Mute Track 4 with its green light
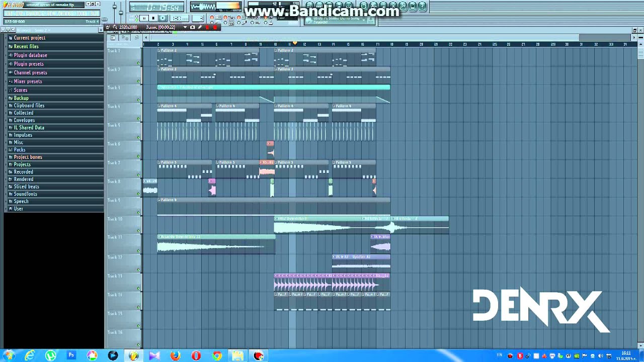The image size is (644, 362). click(138, 120)
